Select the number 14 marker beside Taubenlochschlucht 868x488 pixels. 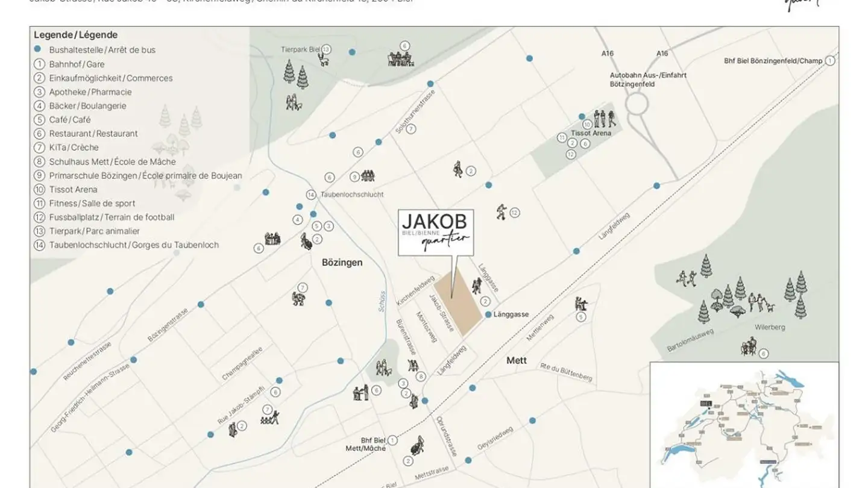(x=311, y=195)
